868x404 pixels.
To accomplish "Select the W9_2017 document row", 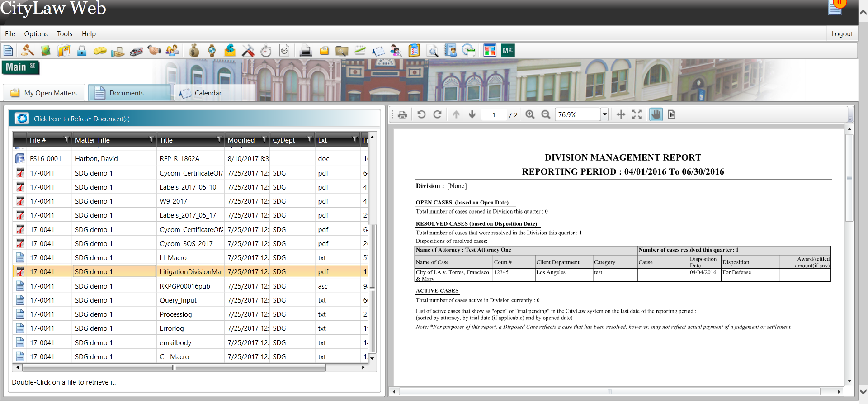I will 190,201.
